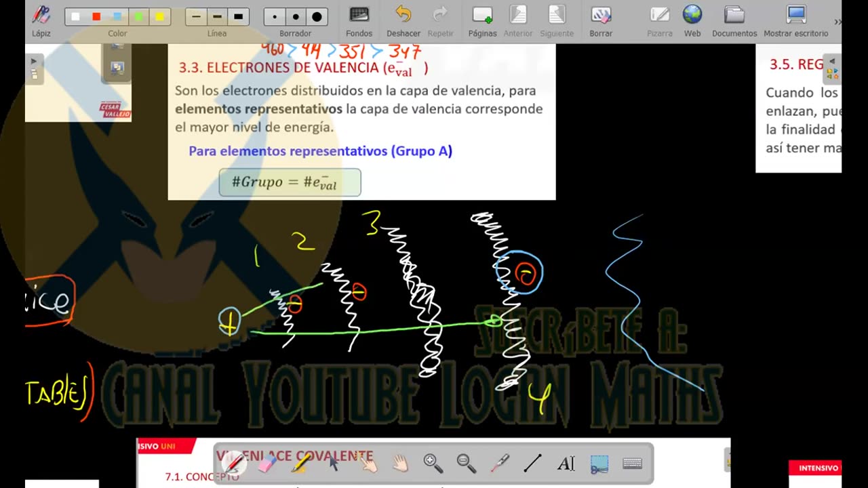Image resolution: width=868 pixels, height=488 pixels.
Task: Choose the medium line width
Action: 217,17
